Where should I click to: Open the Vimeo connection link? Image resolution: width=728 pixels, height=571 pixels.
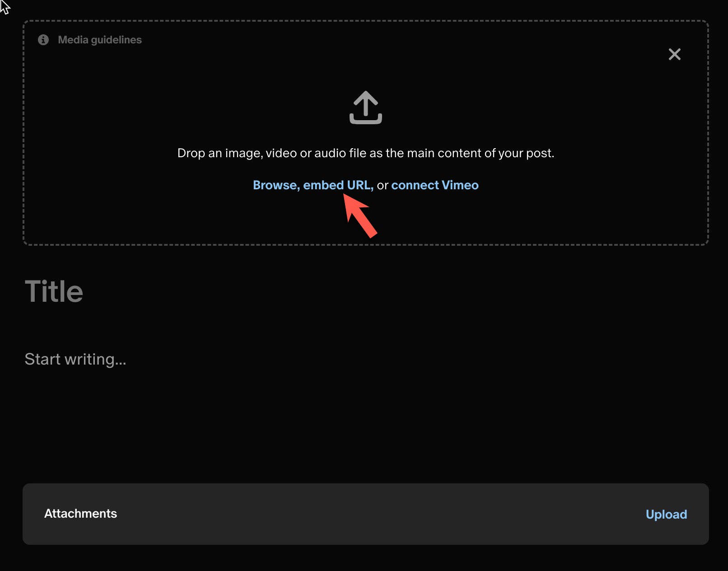point(435,185)
